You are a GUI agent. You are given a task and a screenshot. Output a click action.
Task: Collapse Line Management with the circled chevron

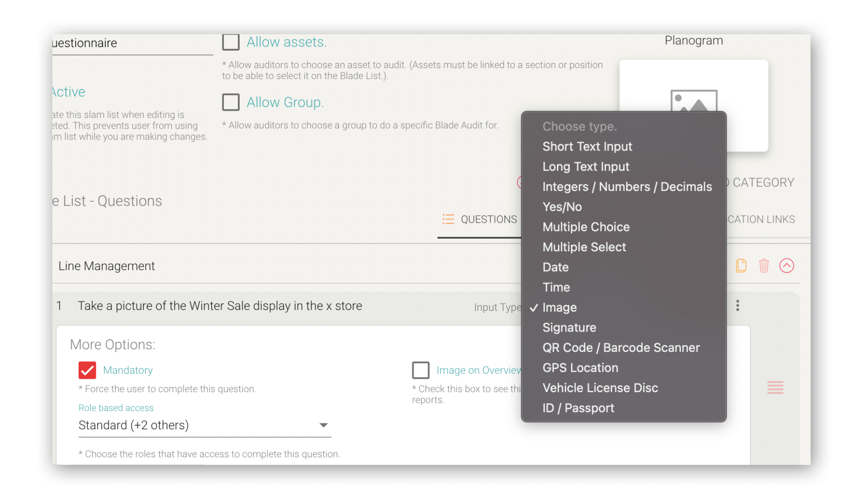coord(787,266)
